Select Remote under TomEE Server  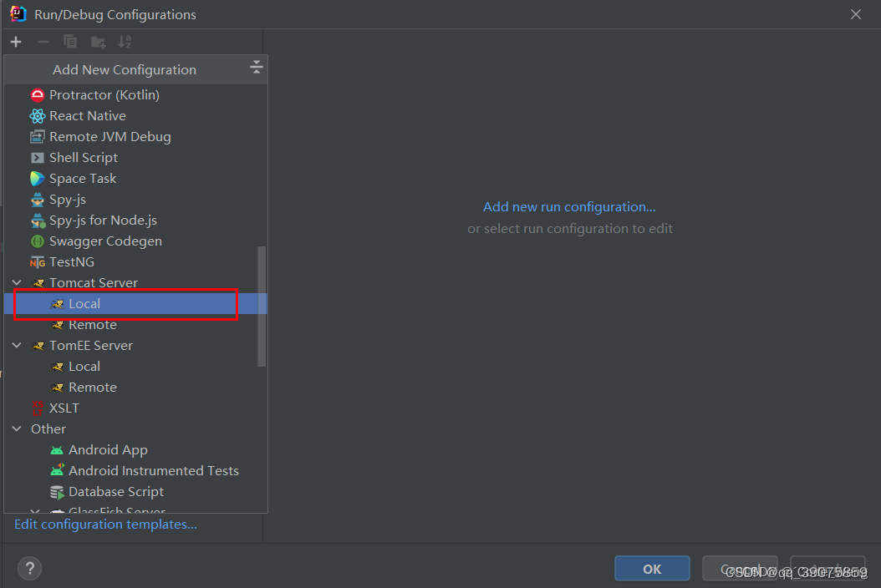135,387
